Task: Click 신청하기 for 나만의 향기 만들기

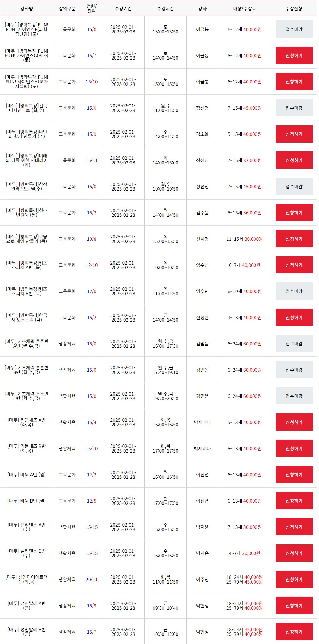Action: pyautogui.click(x=294, y=134)
